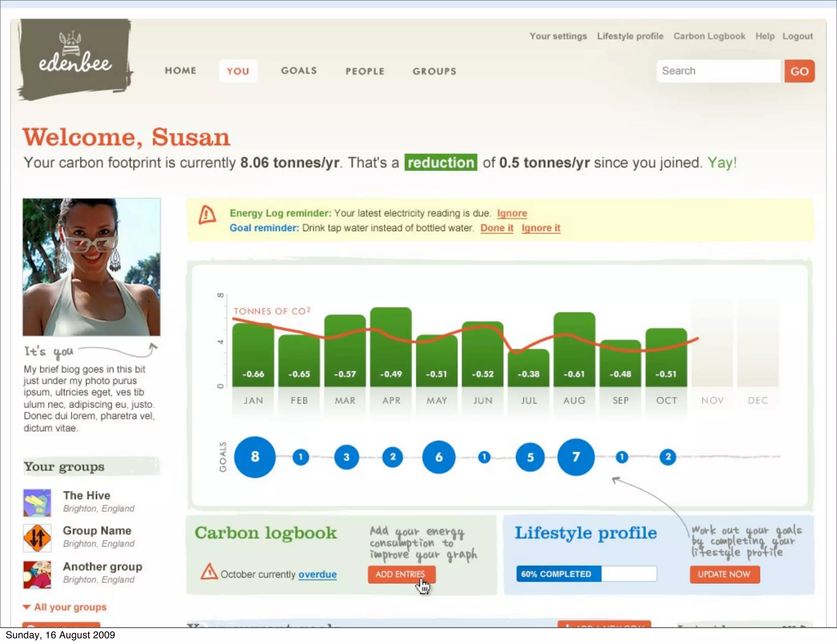Screen dimensions: 837x644
Task: Click the October overdue warning icon
Action: pos(209,572)
